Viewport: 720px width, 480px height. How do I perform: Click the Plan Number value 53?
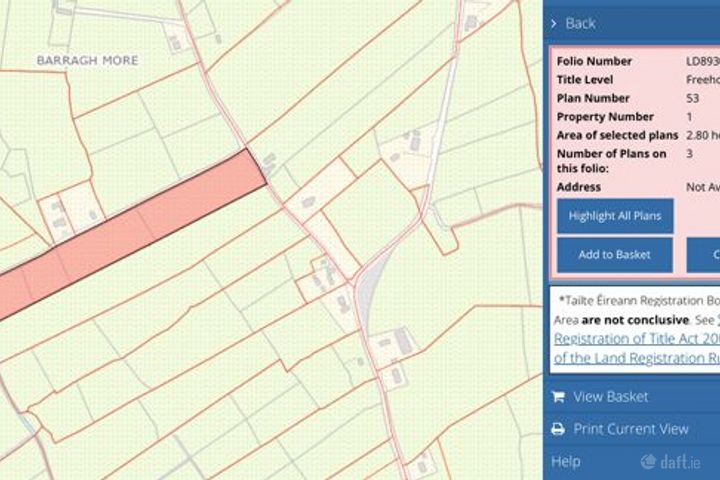692,98
